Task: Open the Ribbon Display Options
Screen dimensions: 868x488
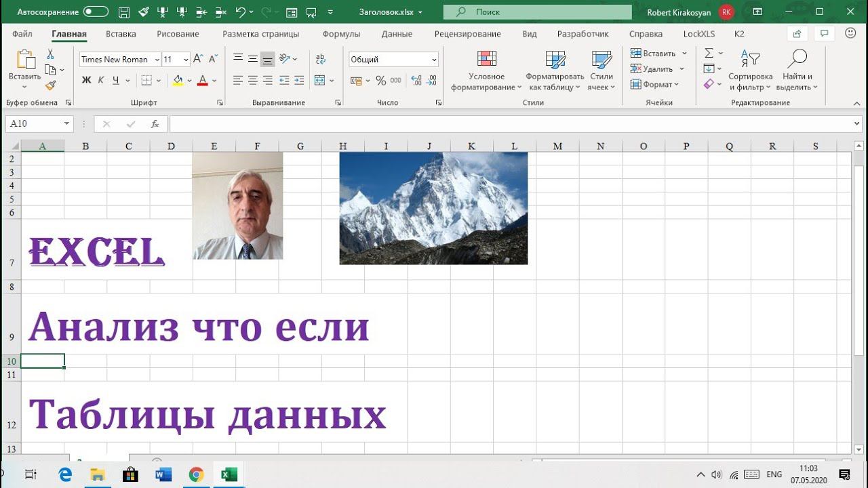Action: [x=756, y=12]
